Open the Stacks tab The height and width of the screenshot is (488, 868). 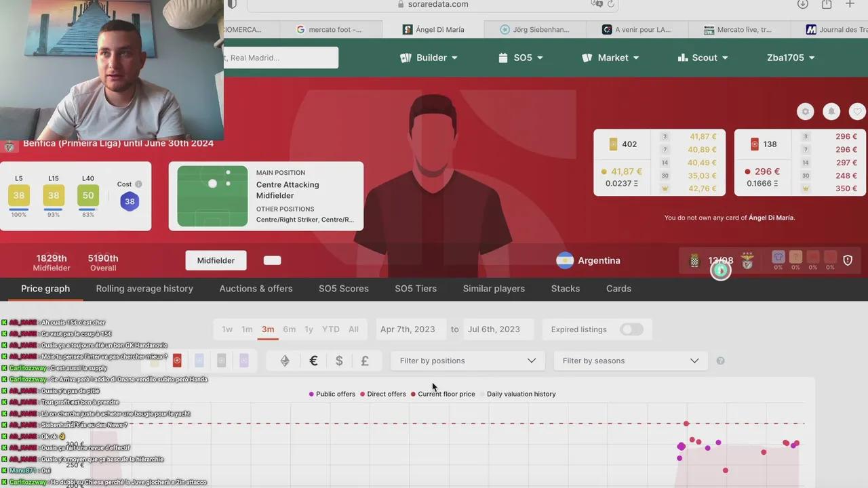pyautogui.click(x=566, y=289)
